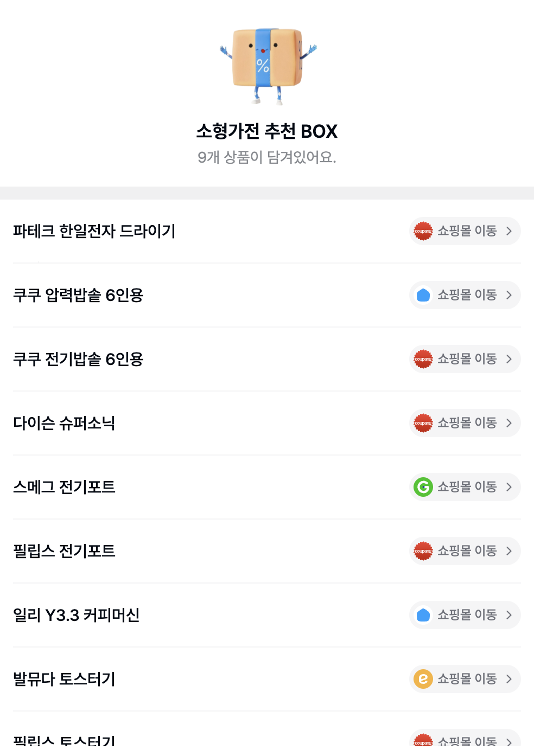Open chevron arrow for 발뮤다 토스터기
Screen dimensions: 534x756
[x=509, y=679]
